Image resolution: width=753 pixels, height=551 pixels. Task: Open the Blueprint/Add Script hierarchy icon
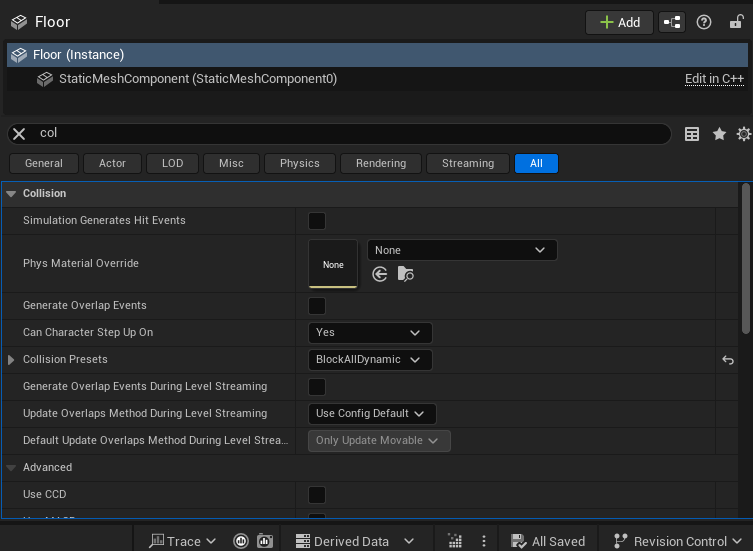(672, 22)
